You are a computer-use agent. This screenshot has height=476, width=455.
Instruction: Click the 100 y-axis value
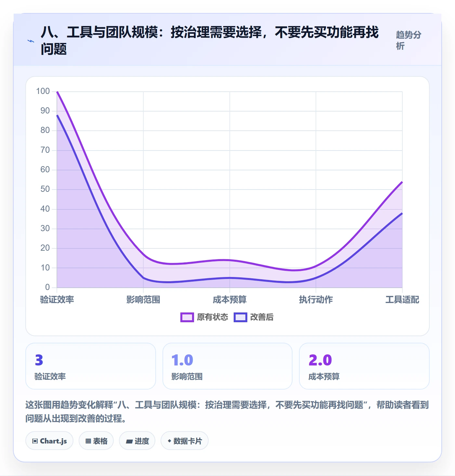pos(43,91)
